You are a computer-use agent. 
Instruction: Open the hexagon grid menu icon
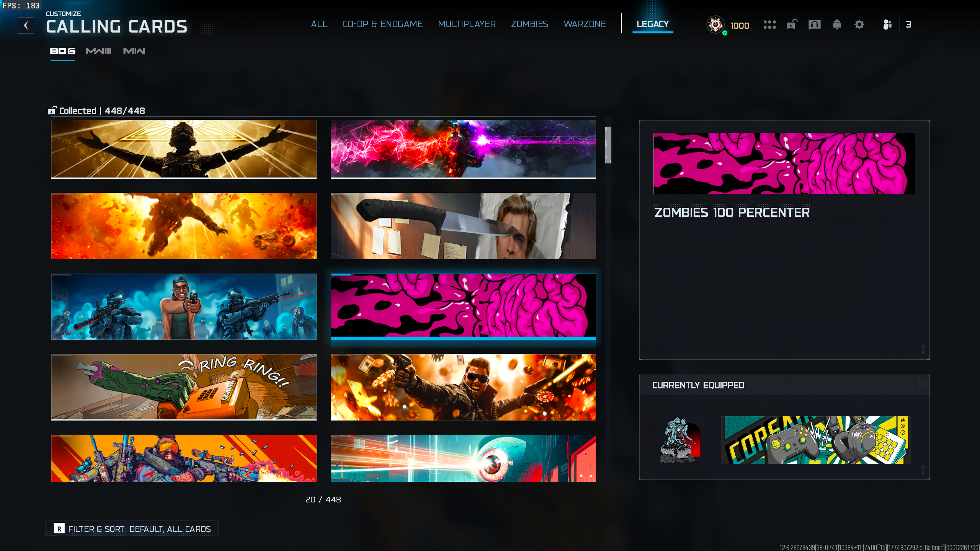coord(769,25)
